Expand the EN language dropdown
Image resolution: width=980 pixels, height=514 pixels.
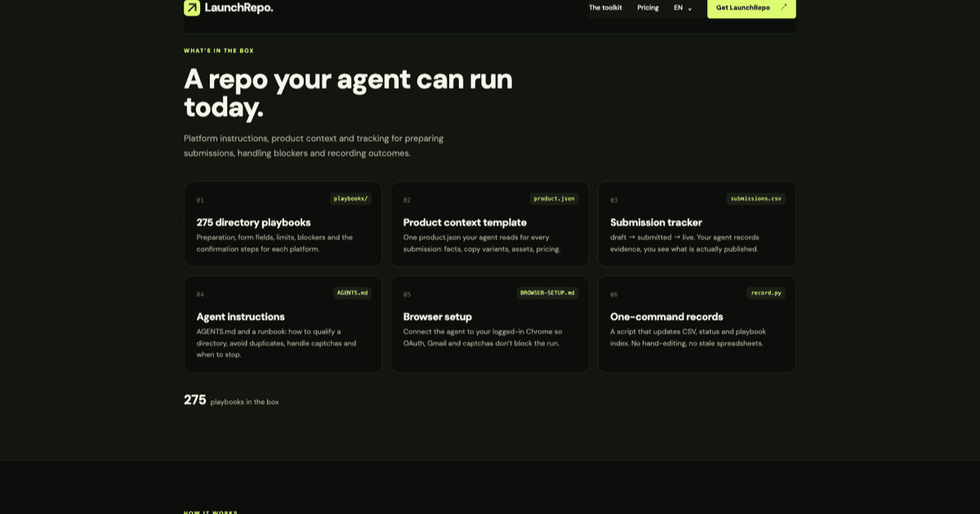click(x=683, y=7)
